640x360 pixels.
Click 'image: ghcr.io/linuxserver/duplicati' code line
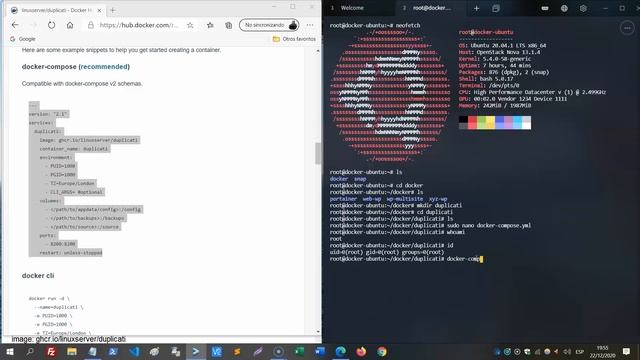(x=89, y=140)
